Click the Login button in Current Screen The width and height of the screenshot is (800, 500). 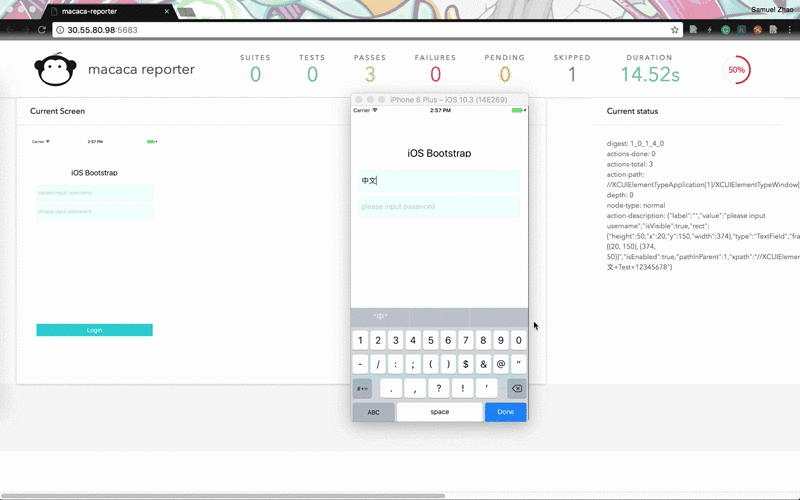[x=94, y=330]
